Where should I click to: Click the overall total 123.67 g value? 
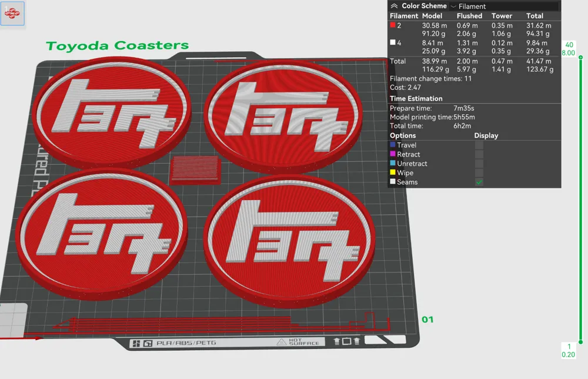pyautogui.click(x=540, y=69)
